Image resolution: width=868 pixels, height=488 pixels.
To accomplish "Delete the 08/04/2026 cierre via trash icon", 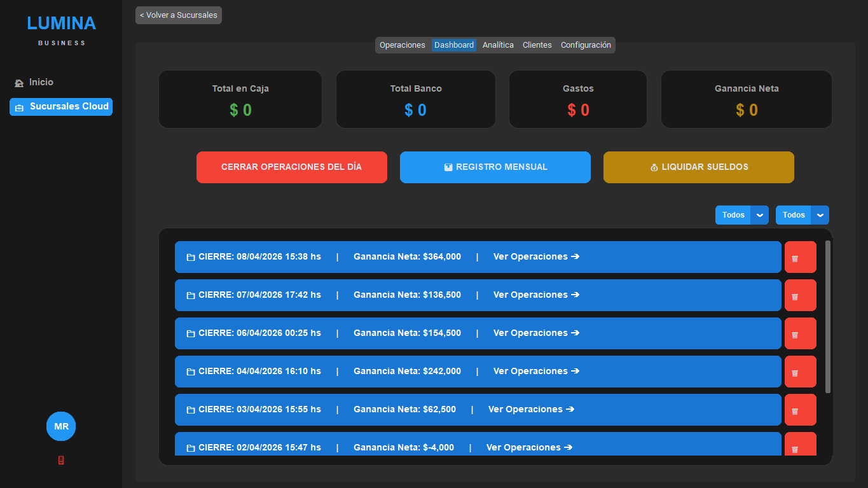I will click(800, 256).
